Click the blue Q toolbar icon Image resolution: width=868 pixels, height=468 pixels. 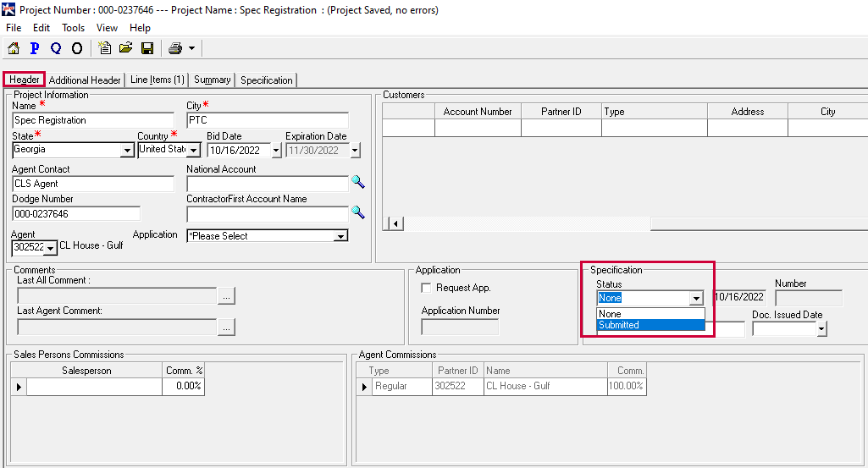56,48
